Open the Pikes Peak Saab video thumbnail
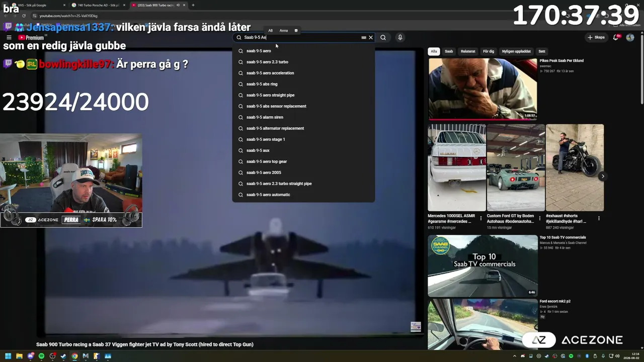 click(482, 89)
